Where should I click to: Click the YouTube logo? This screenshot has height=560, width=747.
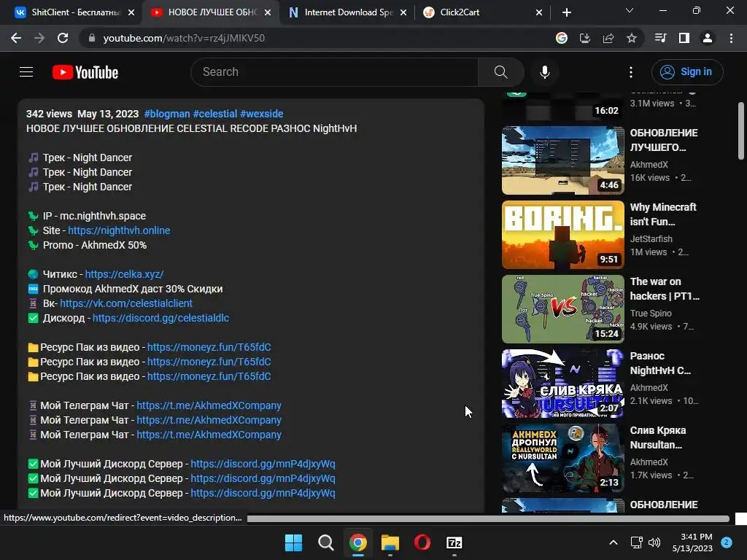pyautogui.click(x=85, y=72)
